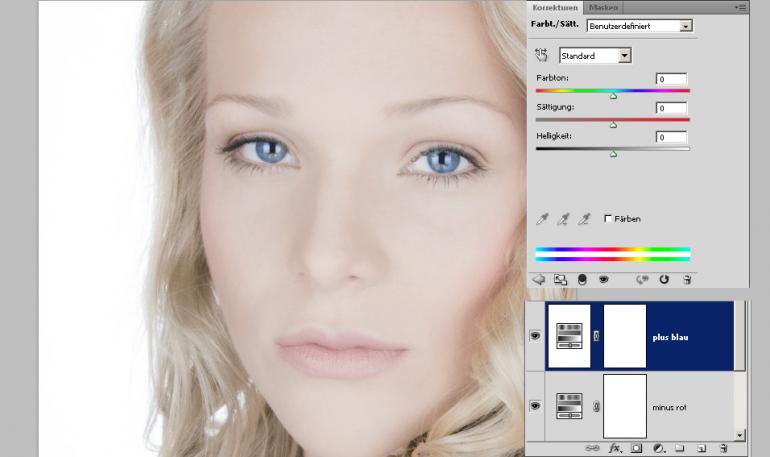Image resolution: width=770 pixels, height=457 pixels.
Task: Open the Standard color range dropdown
Action: point(625,55)
